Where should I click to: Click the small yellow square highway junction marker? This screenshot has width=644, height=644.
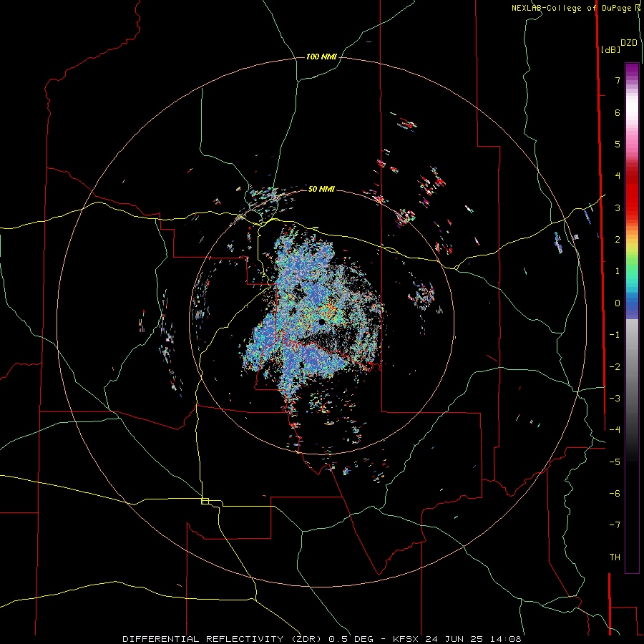click(205, 501)
